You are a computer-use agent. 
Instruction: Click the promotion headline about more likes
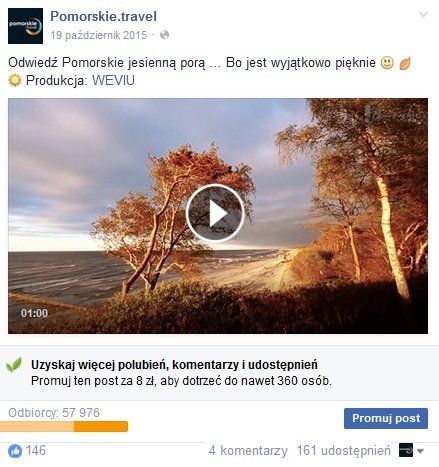pyautogui.click(x=174, y=365)
